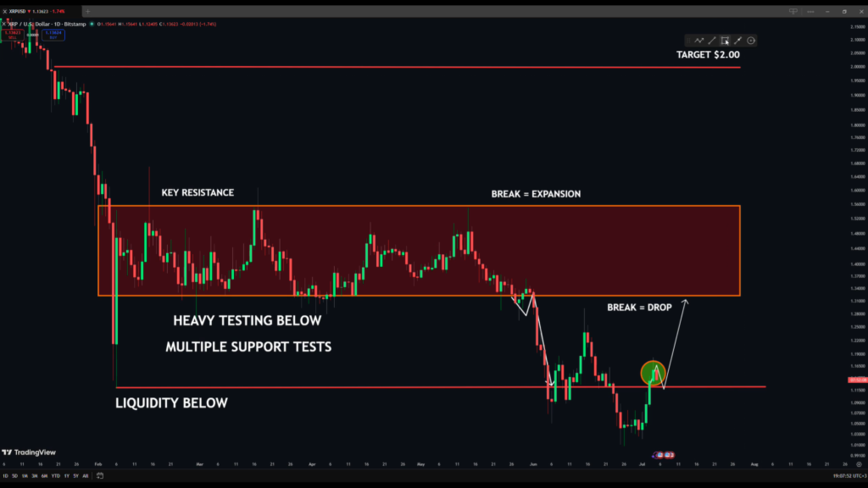The height and width of the screenshot is (488, 868).
Task: Open a new tab with plus button
Action: [87, 11]
